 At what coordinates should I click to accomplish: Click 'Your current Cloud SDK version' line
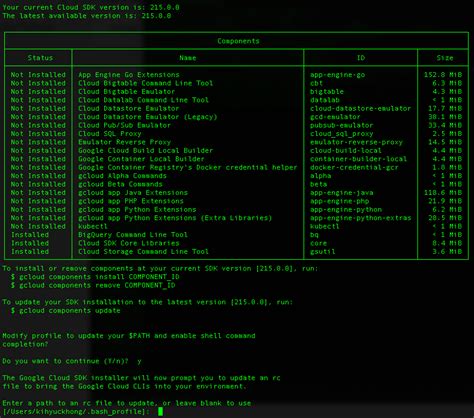pyautogui.click(x=91, y=7)
